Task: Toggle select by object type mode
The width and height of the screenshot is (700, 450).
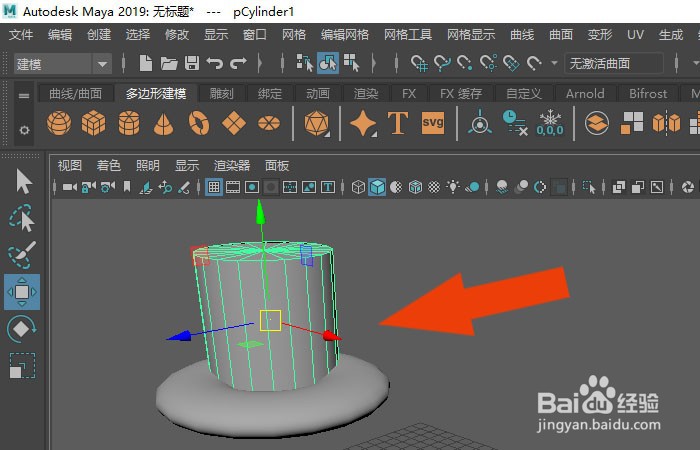Action: coord(328,63)
